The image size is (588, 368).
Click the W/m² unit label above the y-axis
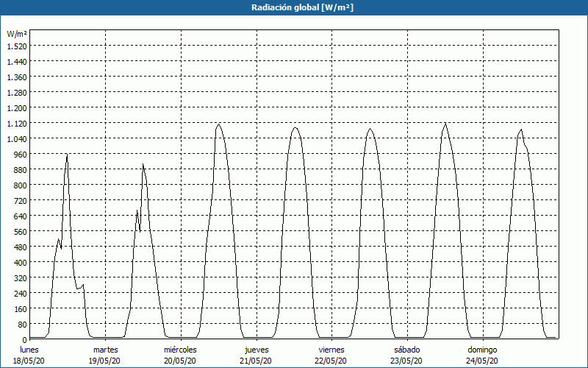pos(17,34)
